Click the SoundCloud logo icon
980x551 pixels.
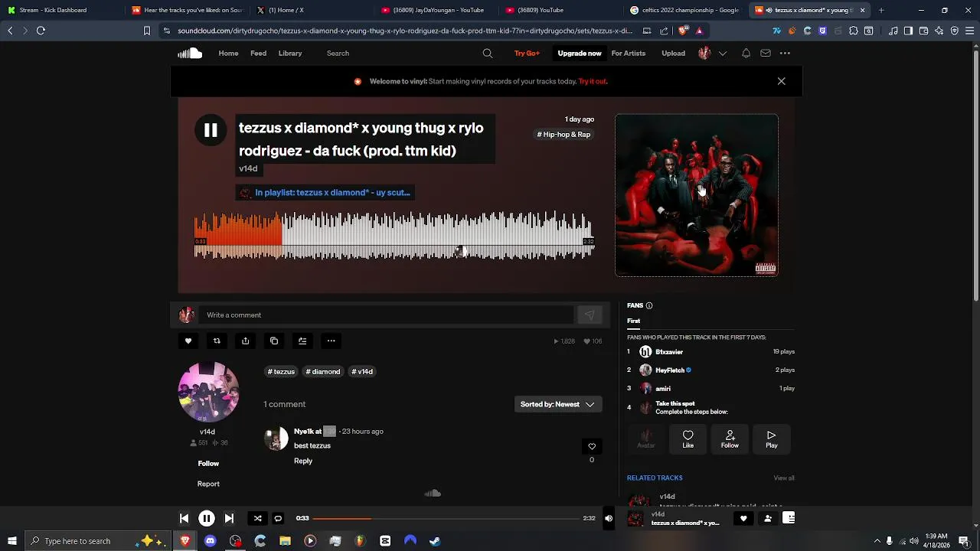pos(190,53)
